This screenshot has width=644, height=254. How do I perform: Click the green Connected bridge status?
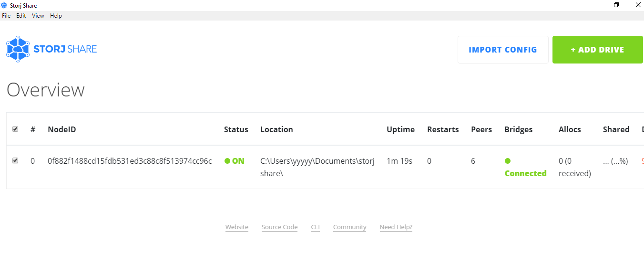[525, 167]
